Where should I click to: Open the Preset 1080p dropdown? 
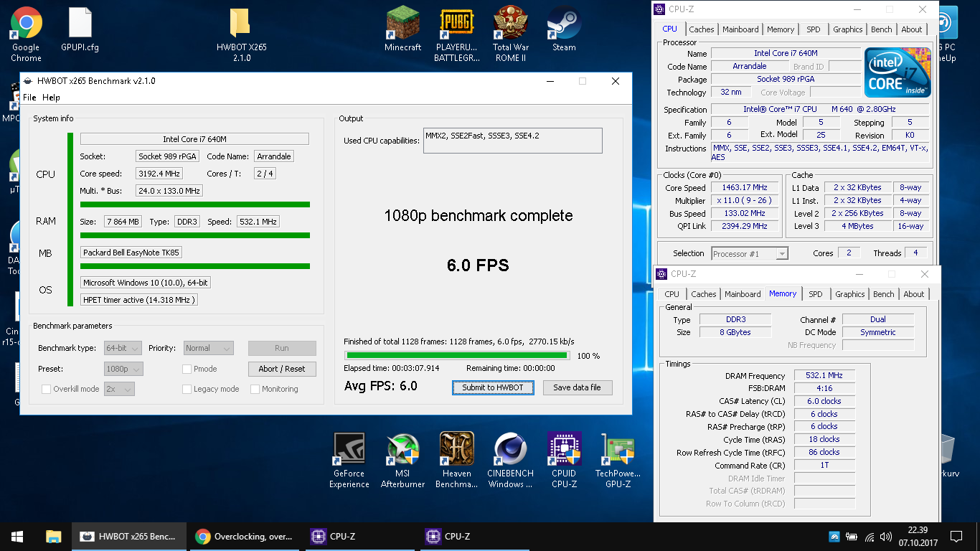coord(123,369)
